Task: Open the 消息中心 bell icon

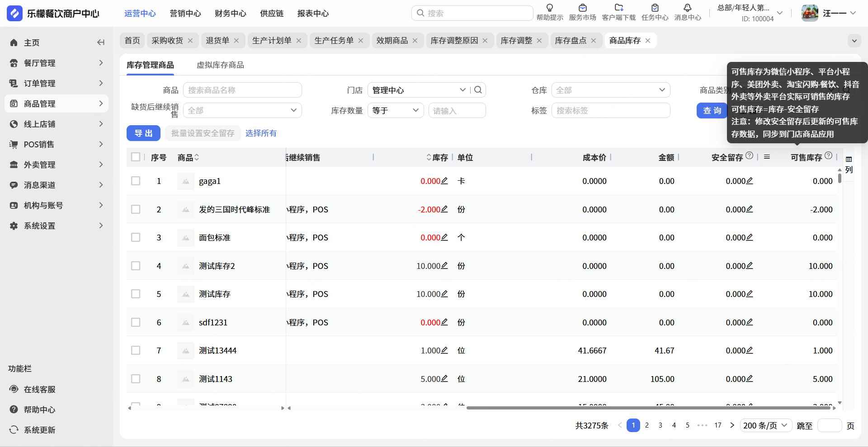Action: [x=687, y=8]
